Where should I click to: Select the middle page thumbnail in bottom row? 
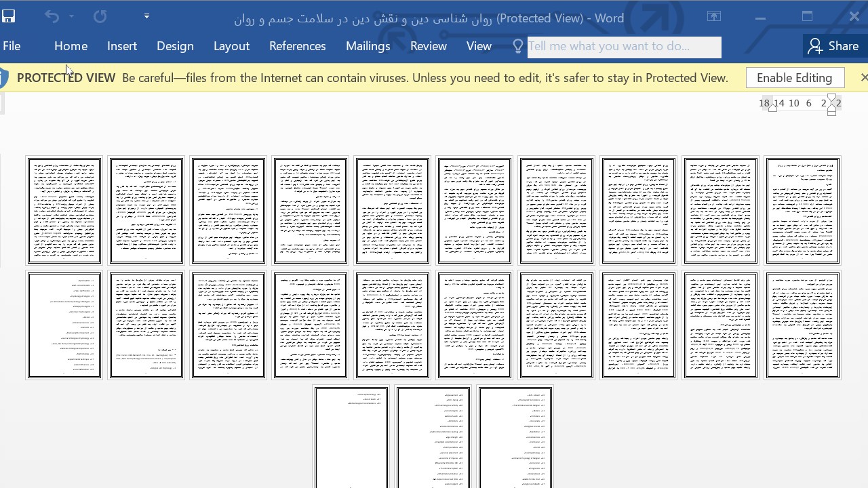point(433,437)
